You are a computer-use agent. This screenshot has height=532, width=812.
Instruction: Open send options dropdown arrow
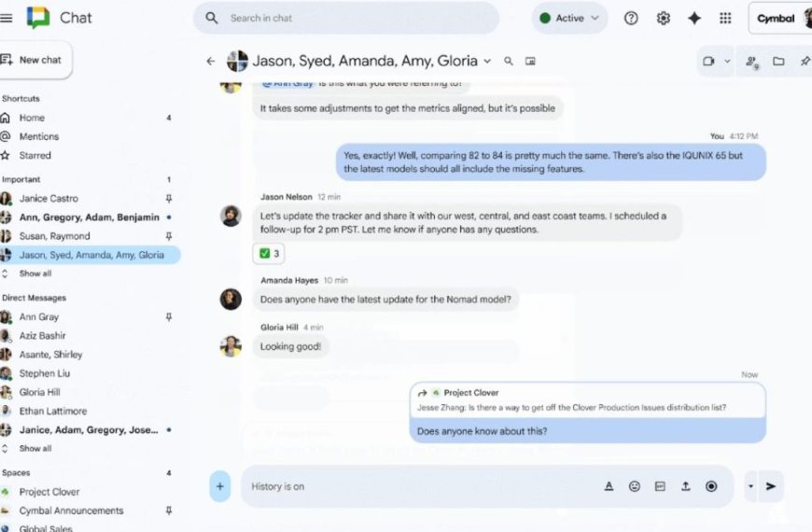pyautogui.click(x=750, y=486)
